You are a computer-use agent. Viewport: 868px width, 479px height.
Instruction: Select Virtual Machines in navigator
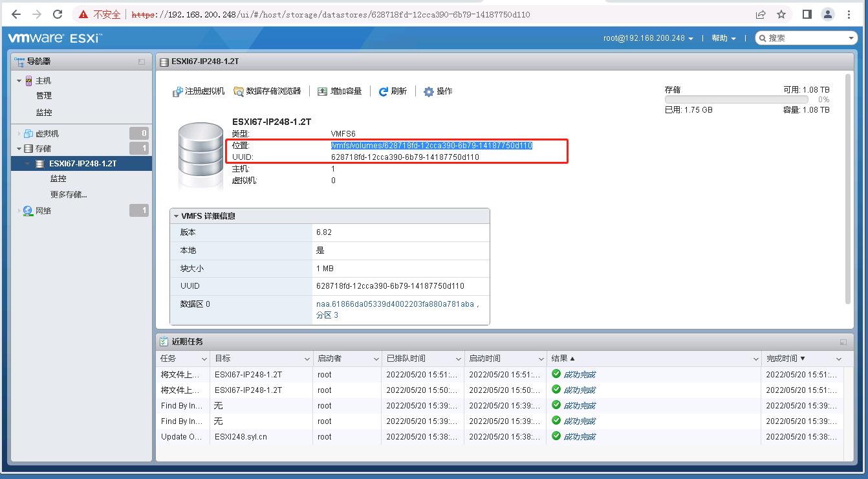47,133
